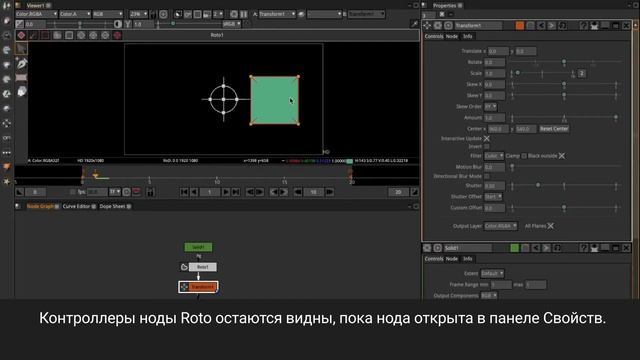Play forward in timeline
The width and height of the screenshot is (640, 360).
pos(225,192)
